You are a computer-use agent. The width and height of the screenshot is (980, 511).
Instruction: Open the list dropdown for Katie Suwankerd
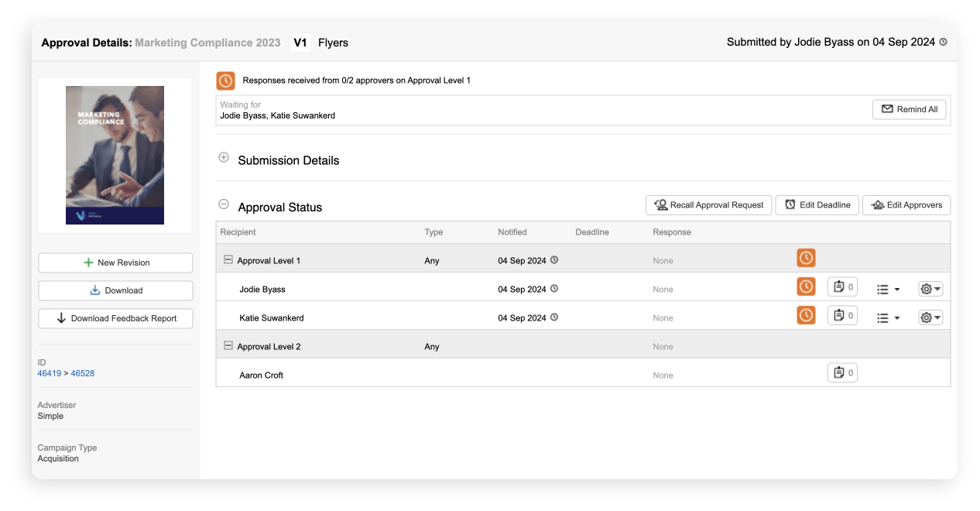tap(888, 317)
